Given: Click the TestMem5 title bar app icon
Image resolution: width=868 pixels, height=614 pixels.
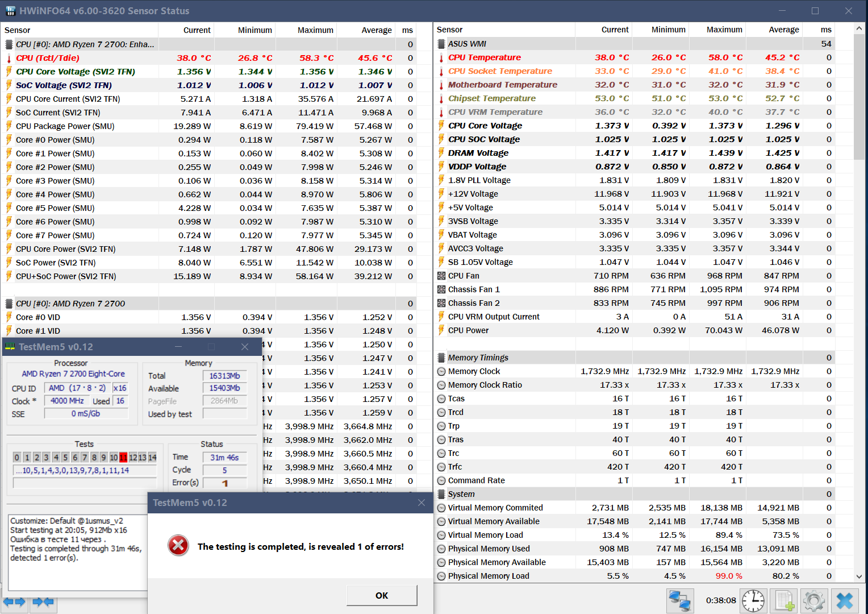Looking at the screenshot, I should 10,347.
